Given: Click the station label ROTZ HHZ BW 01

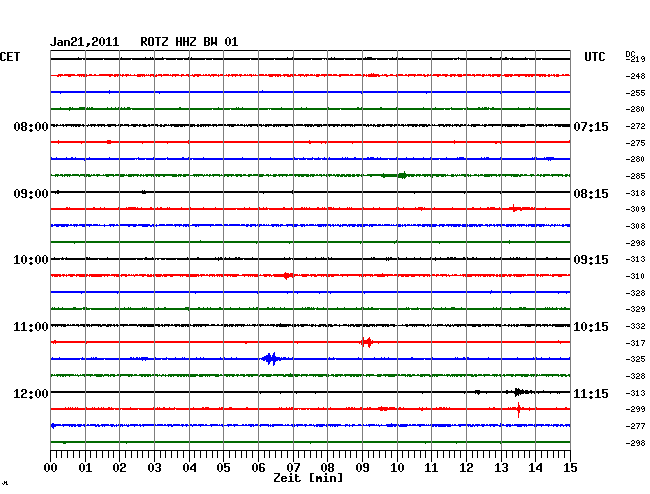Looking at the screenshot, I should click(x=189, y=42).
